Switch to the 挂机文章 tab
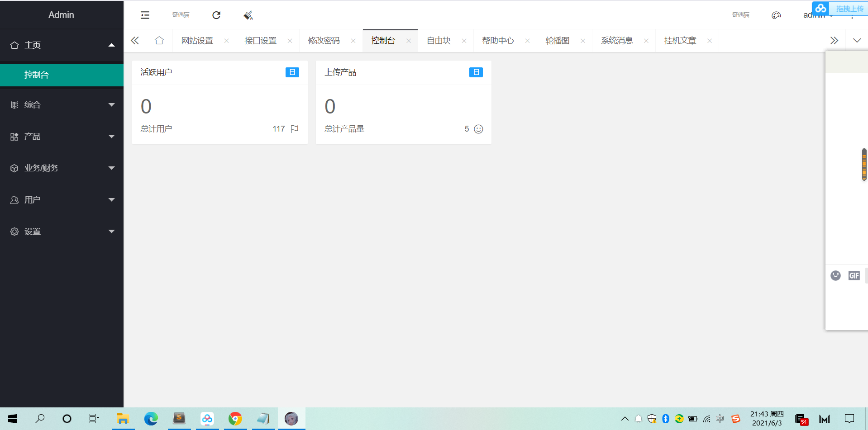 click(x=680, y=40)
